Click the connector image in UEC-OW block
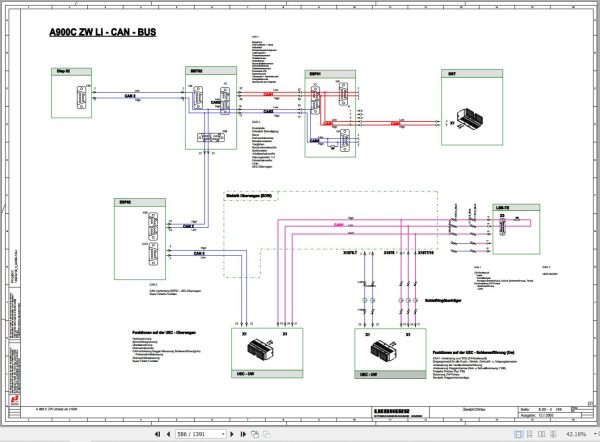The image size is (600, 442). tap(260, 349)
